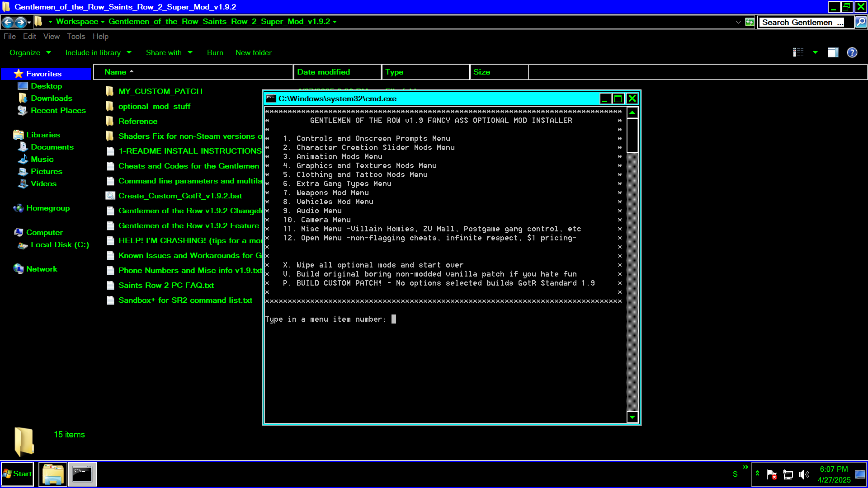Viewport: 868px width, 488px height.
Task: Select Cheats and Codes for the Gentlemen file
Action: [184, 166]
